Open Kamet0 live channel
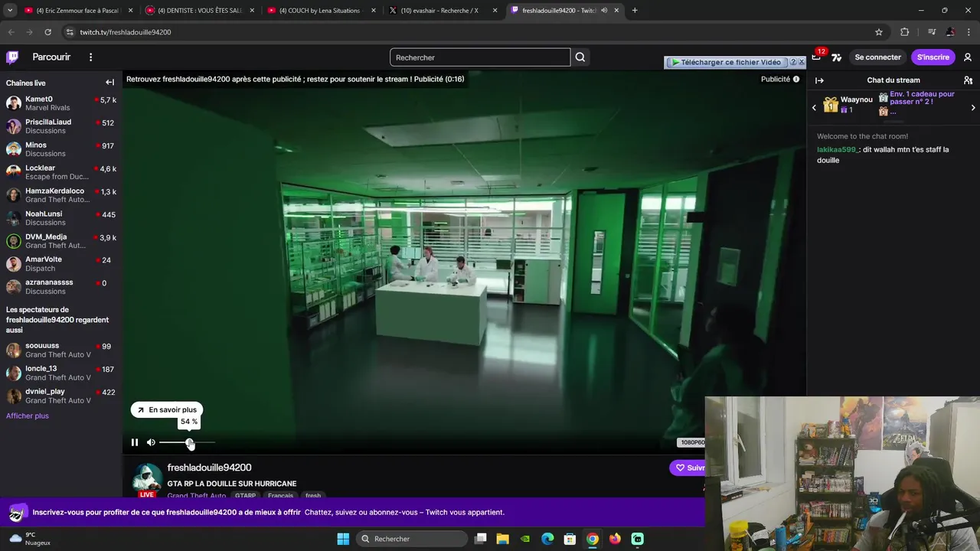The height and width of the screenshot is (551, 980). (61, 103)
